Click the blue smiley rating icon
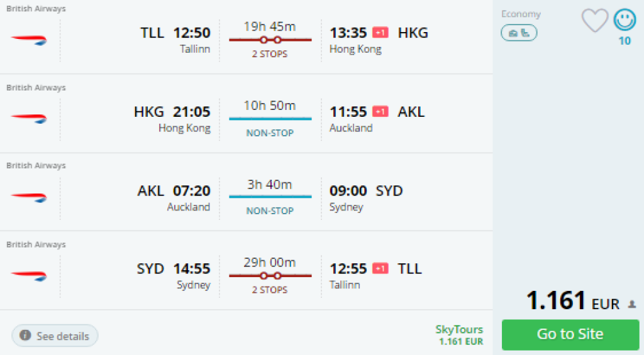The image size is (644, 355). pos(625,20)
